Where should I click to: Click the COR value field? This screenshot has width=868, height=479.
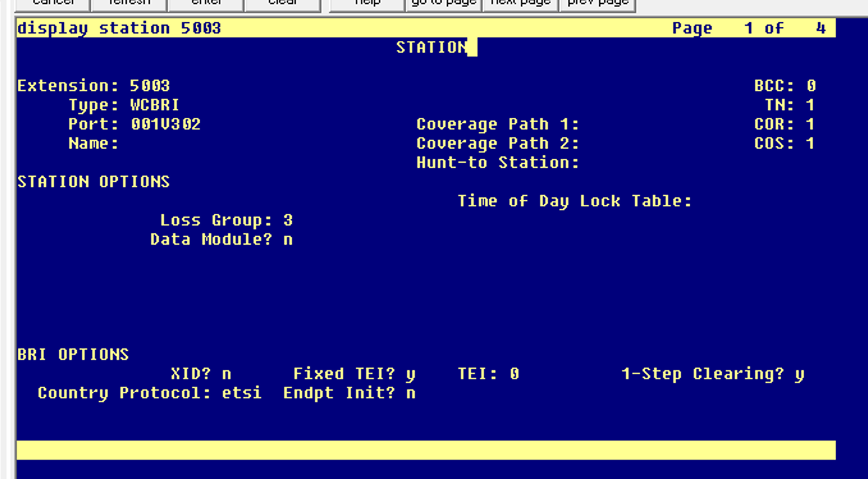pyautogui.click(x=810, y=124)
